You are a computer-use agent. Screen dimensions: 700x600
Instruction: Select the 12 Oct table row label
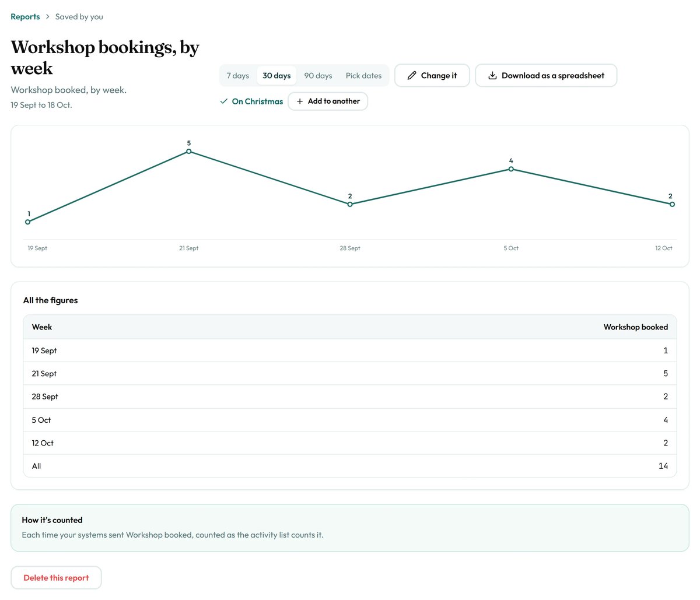pyautogui.click(x=43, y=443)
